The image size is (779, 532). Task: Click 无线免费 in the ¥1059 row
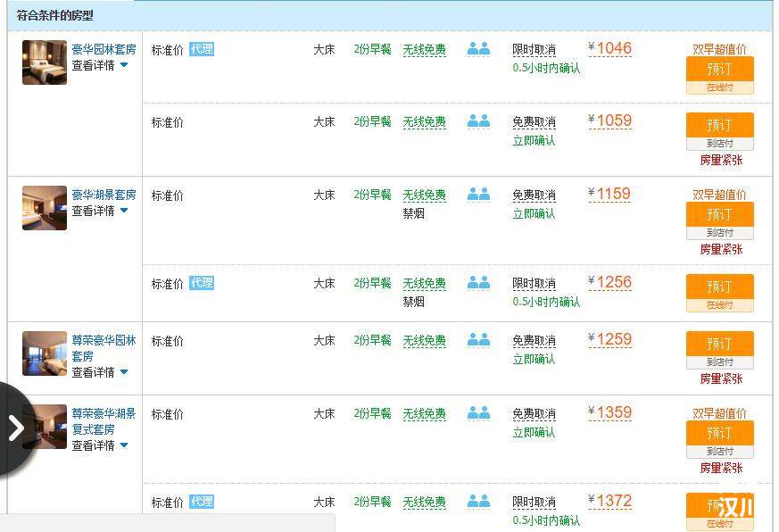click(x=424, y=122)
